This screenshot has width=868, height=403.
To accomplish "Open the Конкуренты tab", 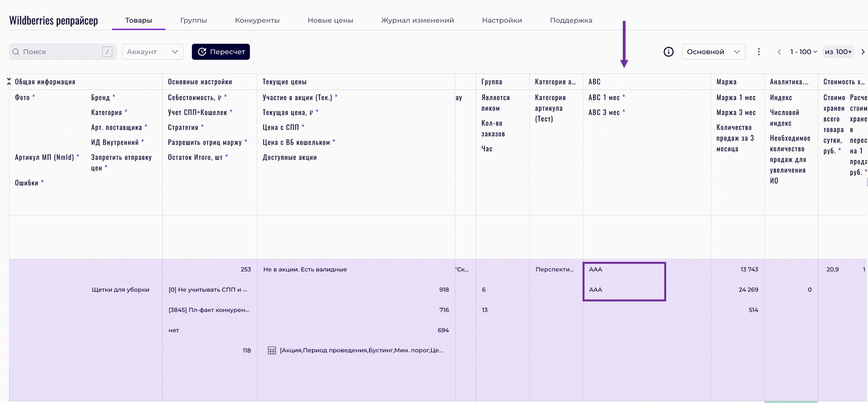I will point(257,20).
